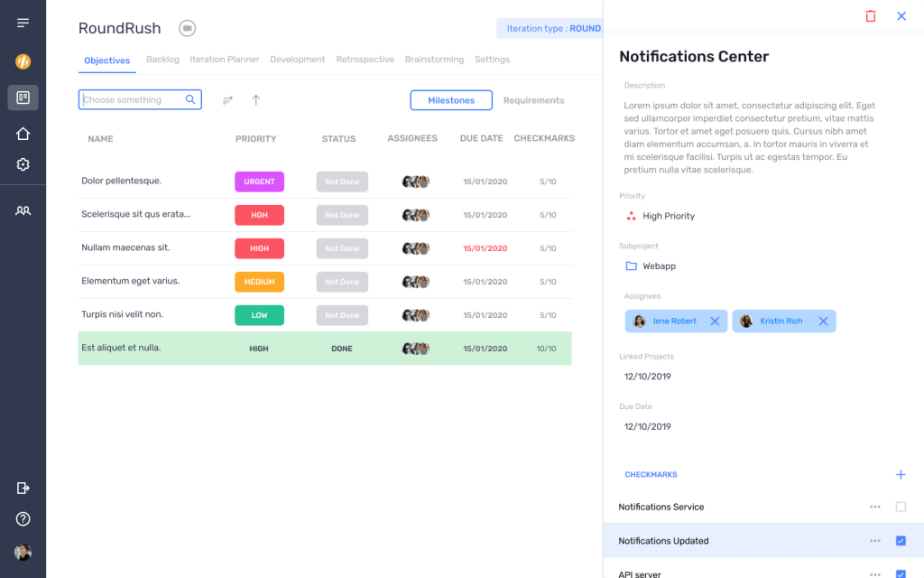Uncheck the Notifications Updated checkbox
924x578 pixels.
pos(901,541)
